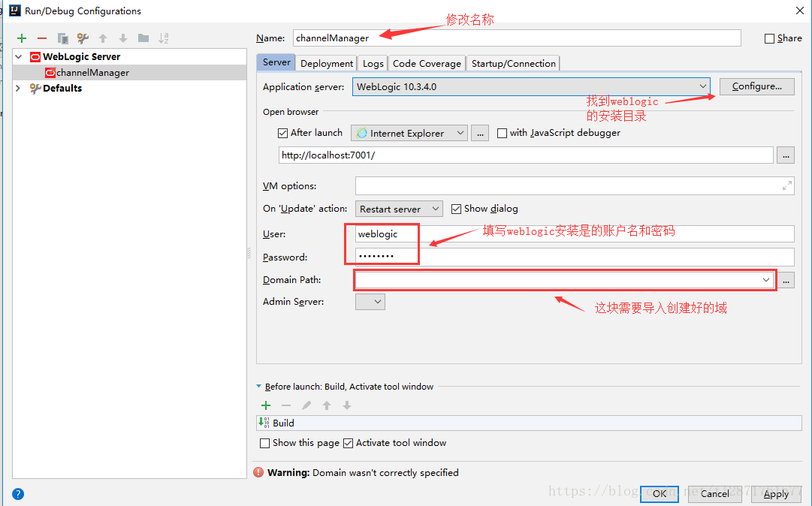Toggle Show dialog checkbox
The width and height of the screenshot is (812, 506).
pyautogui.click(x=456, y=209)
